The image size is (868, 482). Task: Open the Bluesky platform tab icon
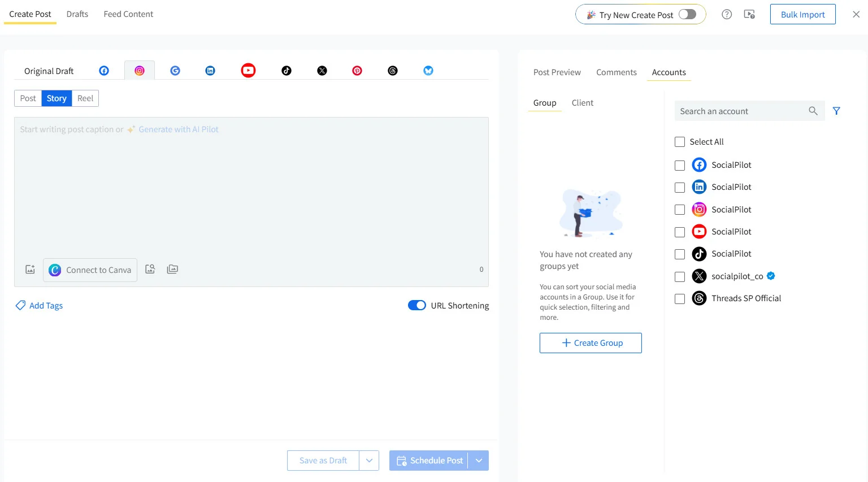[428, 71]
